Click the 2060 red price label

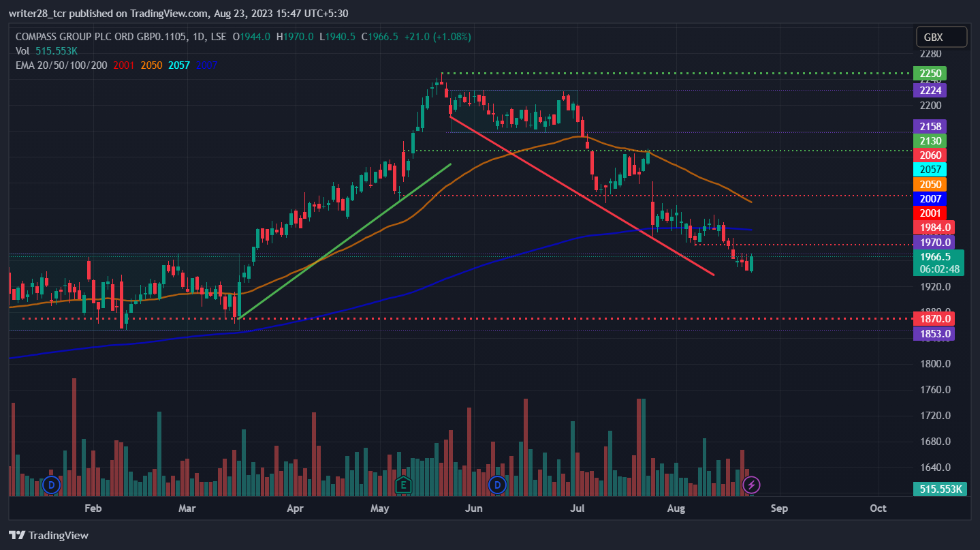pos(930,155)
